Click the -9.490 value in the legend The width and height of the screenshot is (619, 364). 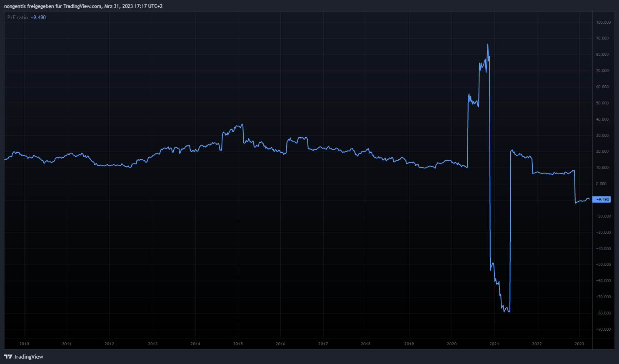click(x=38, y=17)
